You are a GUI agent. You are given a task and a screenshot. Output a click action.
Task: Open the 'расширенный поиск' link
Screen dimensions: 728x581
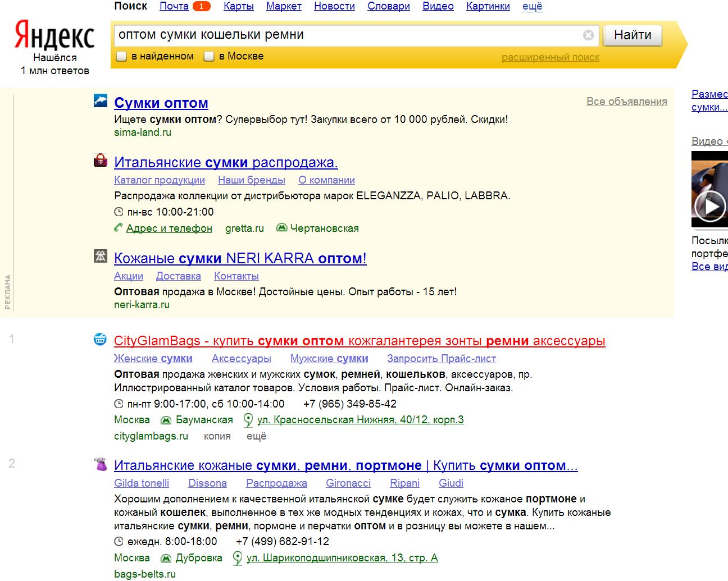550,57
